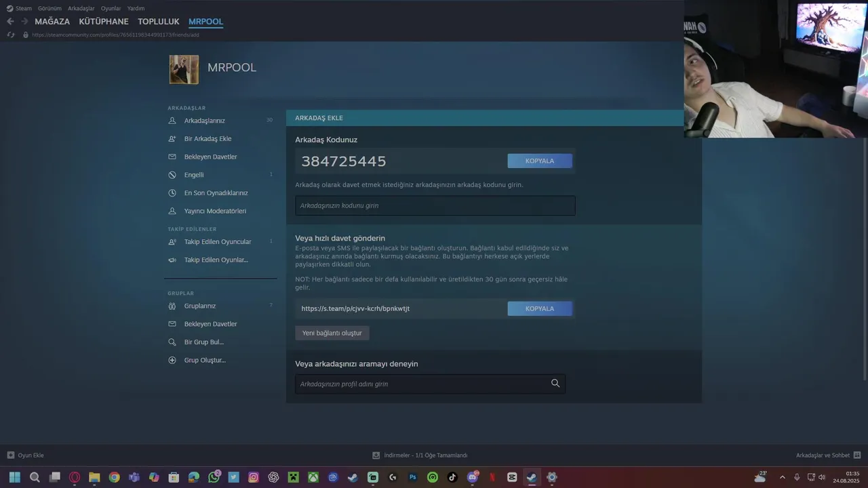Click the speaker volume tray icon
This screenshot has width=868, height=488.
click(822, 477)
